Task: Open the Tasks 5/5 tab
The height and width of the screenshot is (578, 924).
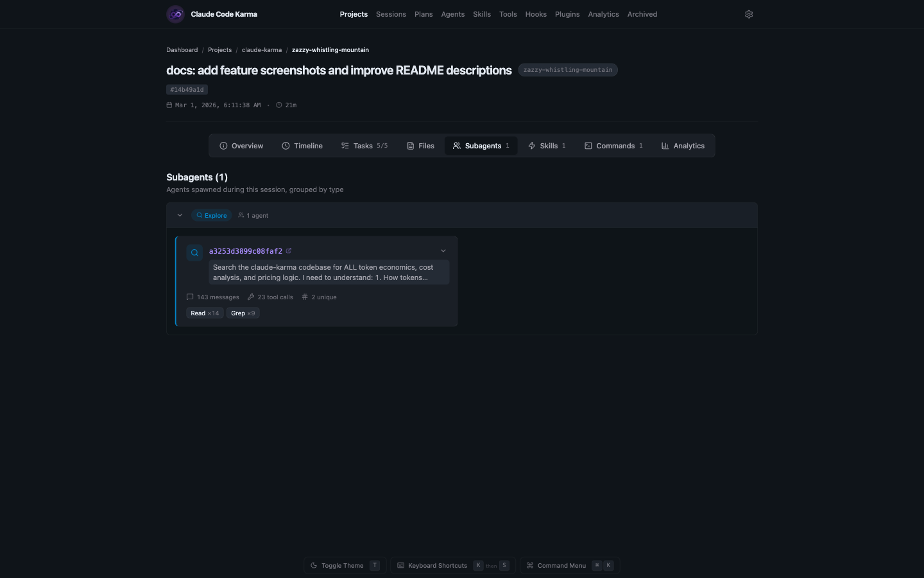Action: (x=364, y=146)
